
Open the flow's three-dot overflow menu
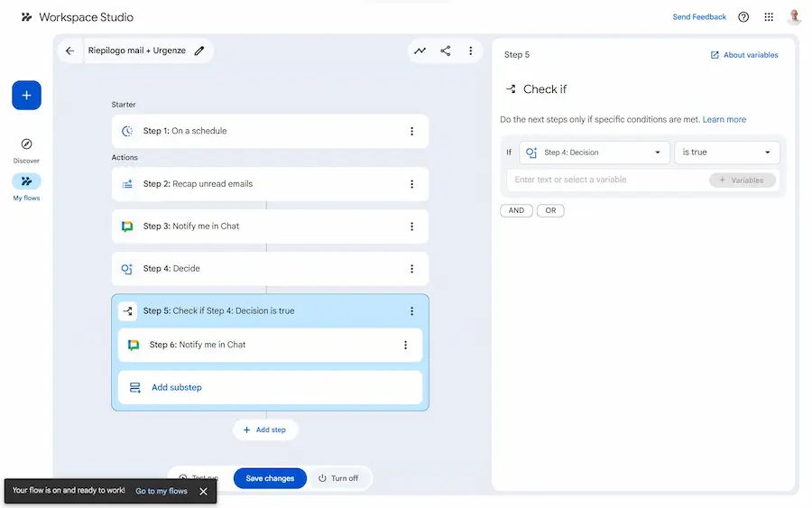(471, 51)
